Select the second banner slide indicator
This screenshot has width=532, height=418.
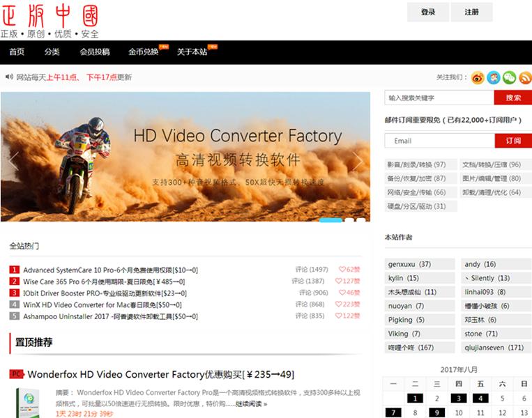(349, 220)
